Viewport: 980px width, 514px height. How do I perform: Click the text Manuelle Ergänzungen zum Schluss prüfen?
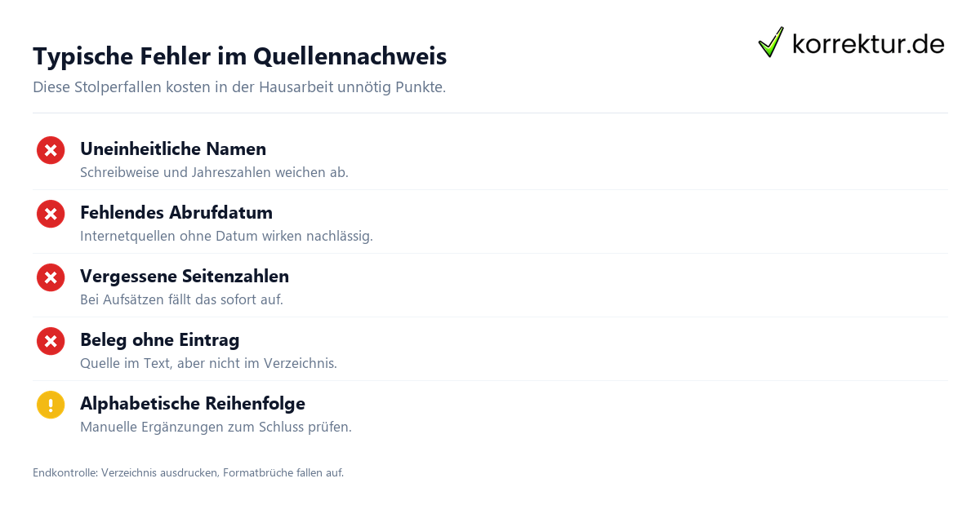click(216, 428)
